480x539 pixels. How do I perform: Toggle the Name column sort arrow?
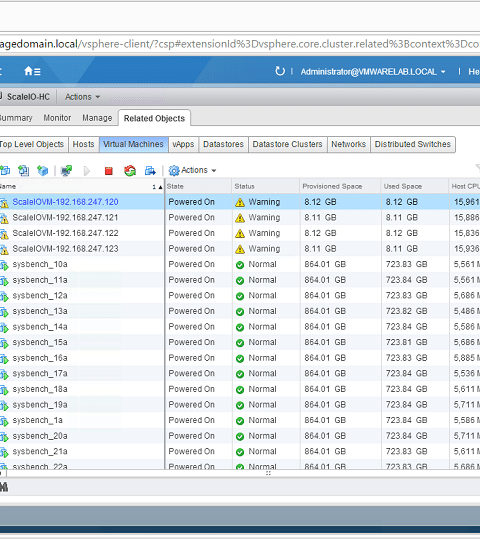pos(160,187)
